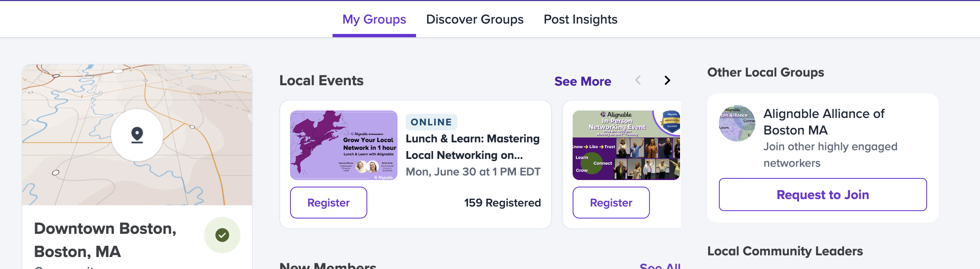Click the Other Local Groups heading
Viewport: 980px width, 269px height.
pos(766,72)
